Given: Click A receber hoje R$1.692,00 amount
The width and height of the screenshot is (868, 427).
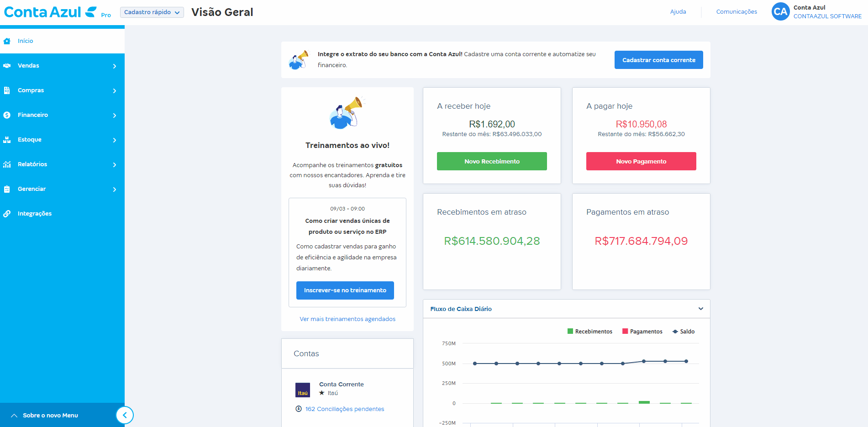Looking at the screenshot, I should point(492,124).
